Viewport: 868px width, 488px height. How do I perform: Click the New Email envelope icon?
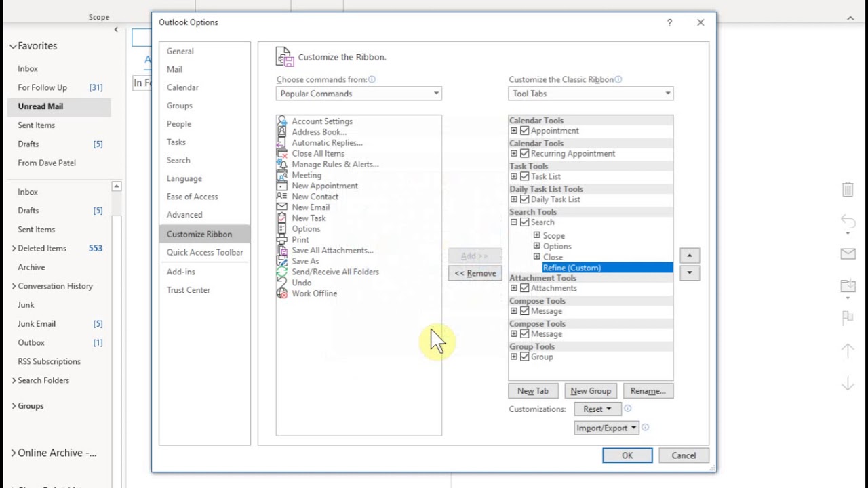pos(282,207)
